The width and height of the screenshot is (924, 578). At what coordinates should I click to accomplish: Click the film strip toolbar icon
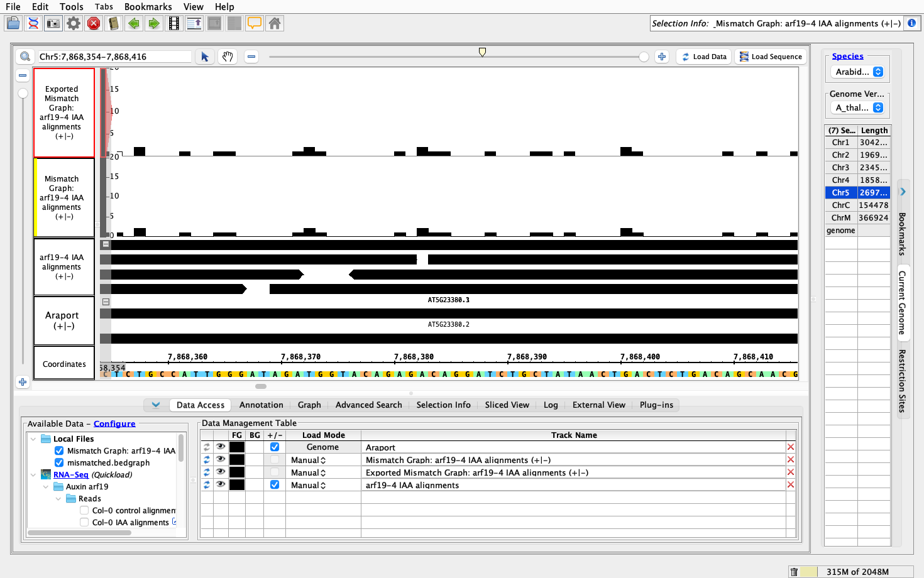click(174, 24)
